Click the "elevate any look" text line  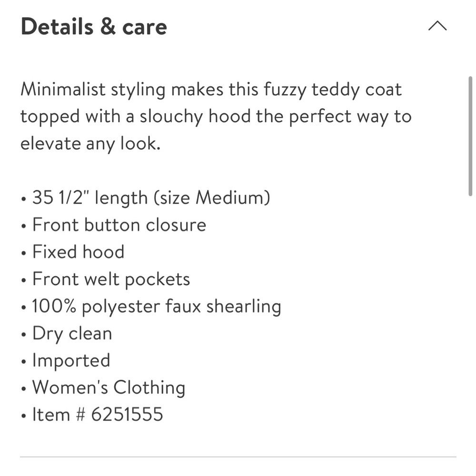(x=90, y=143)
